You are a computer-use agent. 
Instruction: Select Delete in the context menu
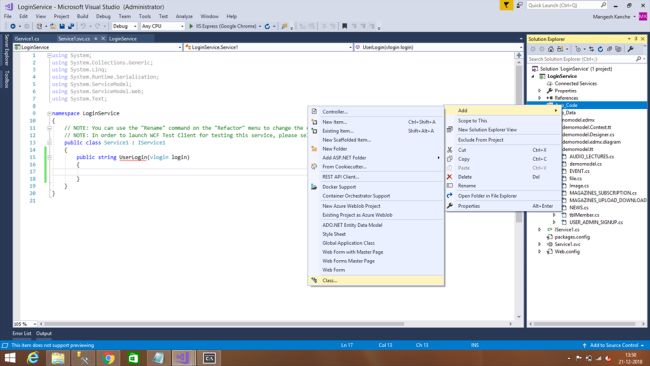(x=504, y=177)
